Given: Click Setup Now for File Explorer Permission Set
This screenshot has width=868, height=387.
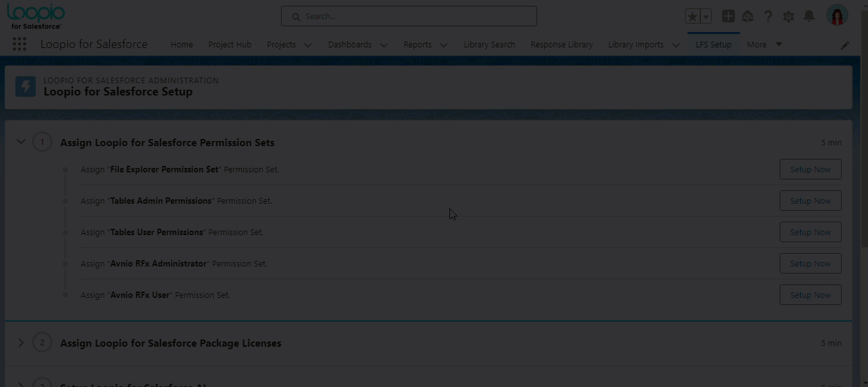Looking at the screenshot, I should (810, 169).
